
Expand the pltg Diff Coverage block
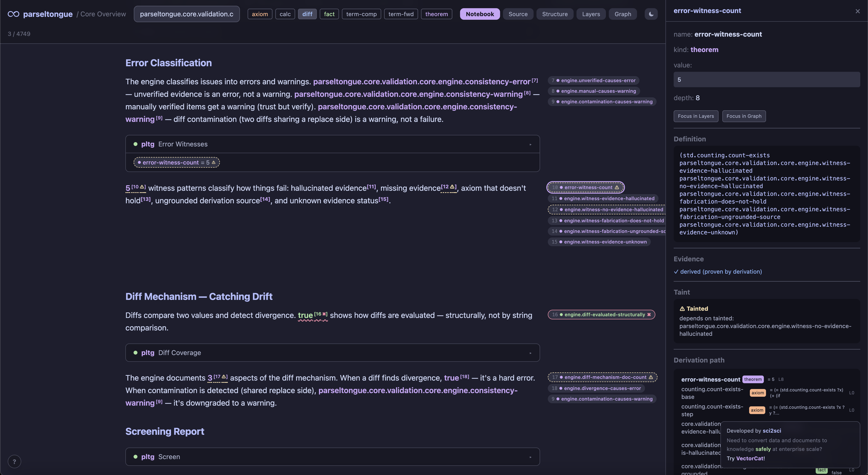point(530,353)
